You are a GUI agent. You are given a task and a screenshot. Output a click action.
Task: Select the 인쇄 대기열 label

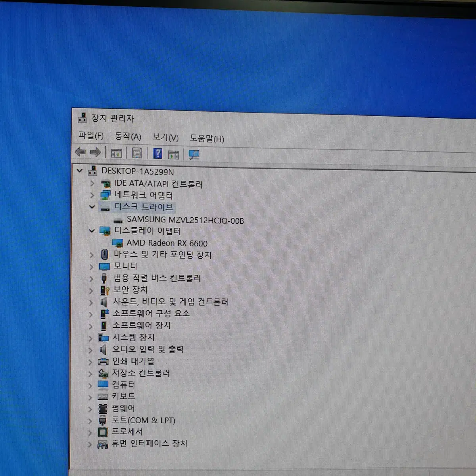pyautogui.click(x=133, y=361)
